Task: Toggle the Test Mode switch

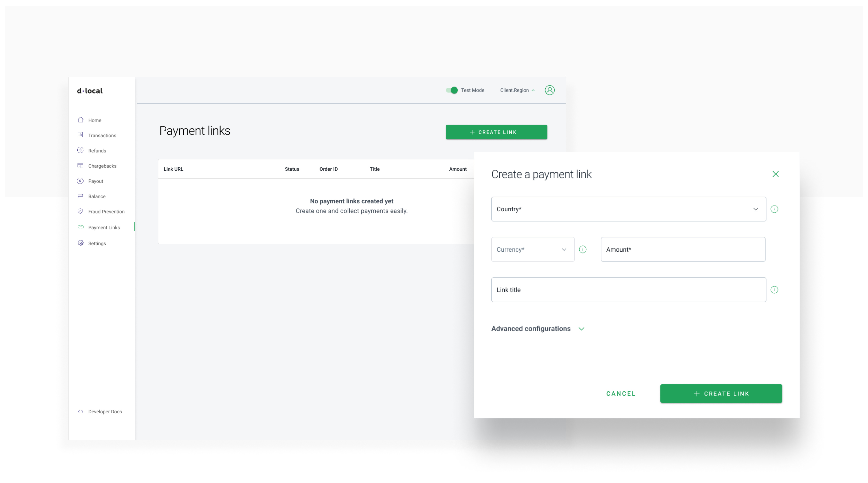Action: 452,90
